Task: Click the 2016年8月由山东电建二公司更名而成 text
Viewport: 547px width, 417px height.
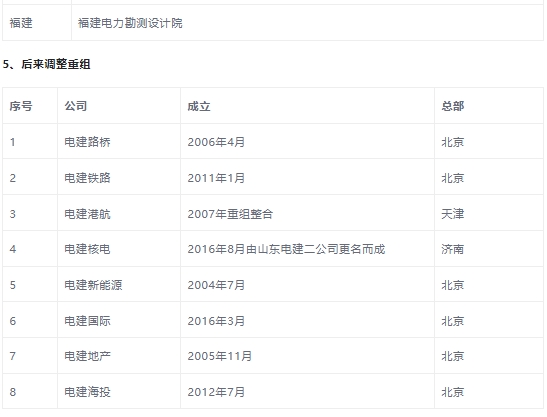Action: point(286,249)
